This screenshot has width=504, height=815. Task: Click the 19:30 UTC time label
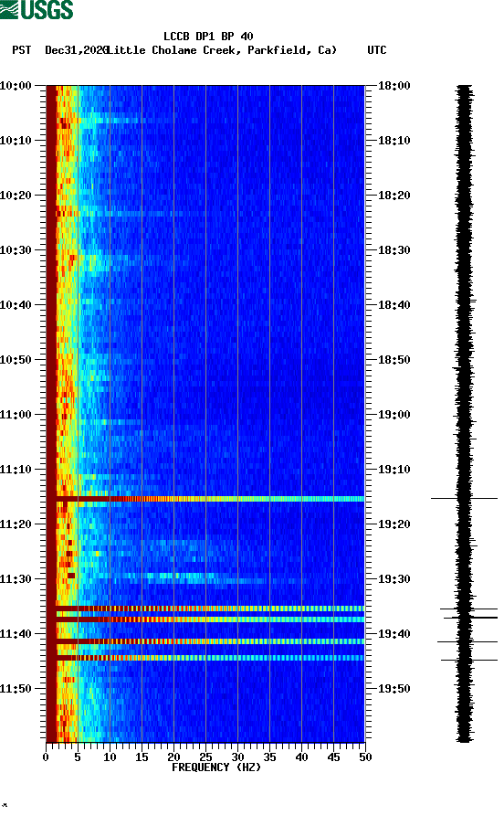click(x=394, y=579)
